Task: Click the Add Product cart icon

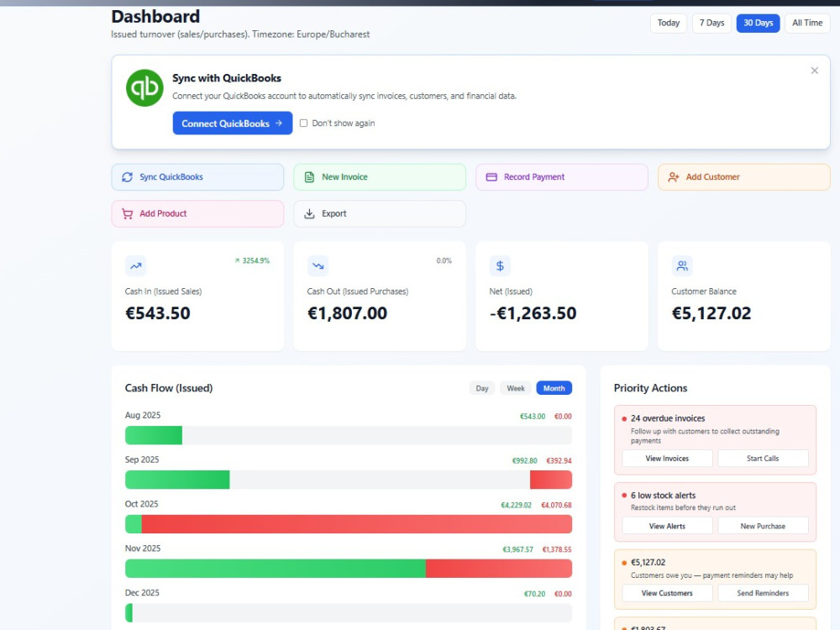Action: pyautogui.click(x=127, y=213)
